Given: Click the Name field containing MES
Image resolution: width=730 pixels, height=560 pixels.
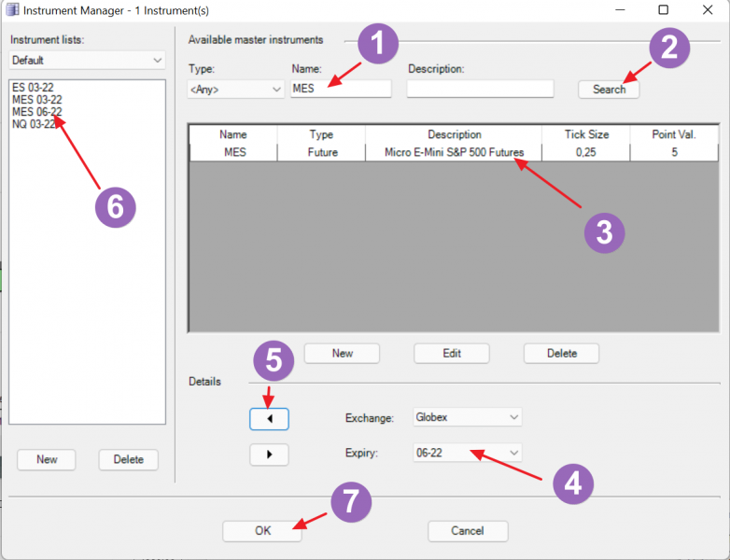Looking at the screenshot, I should coord(341,89).
